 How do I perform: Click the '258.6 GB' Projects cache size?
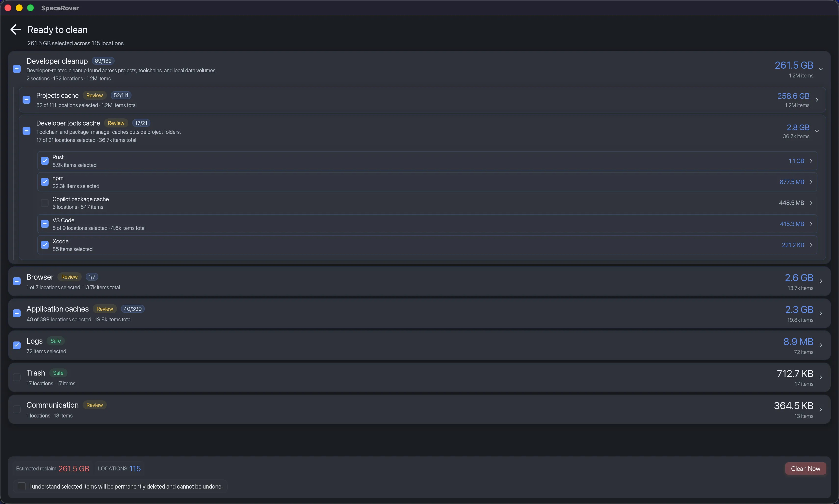click(793, 96)
